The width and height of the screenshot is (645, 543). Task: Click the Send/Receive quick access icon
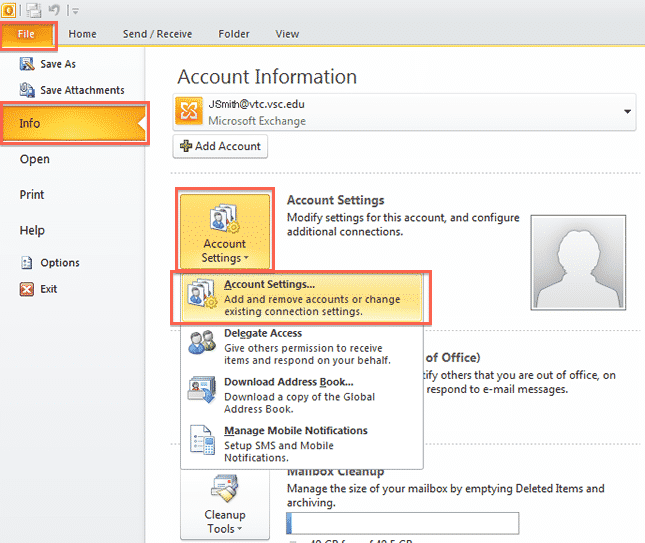click(x=34, y=10)
